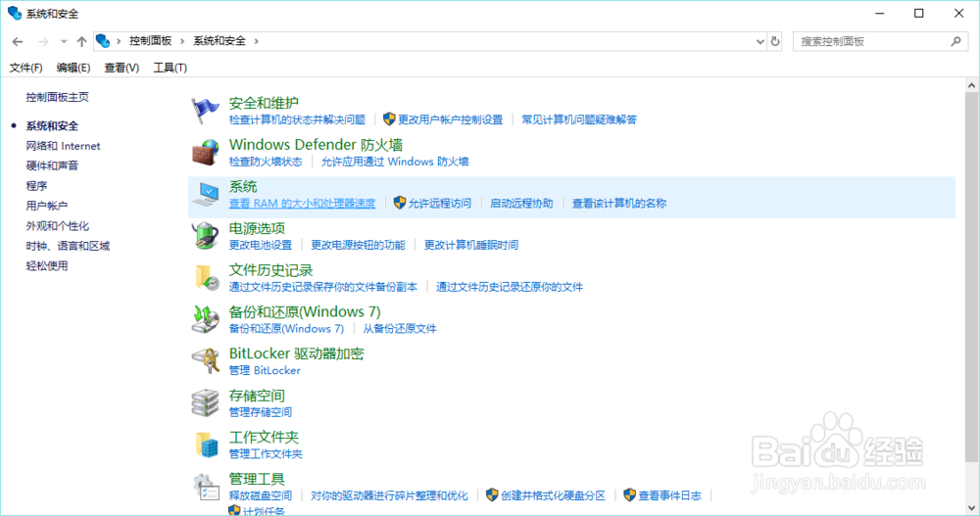Click 查看该计算机的名称
980x516 pixels.
pos(619,203)
